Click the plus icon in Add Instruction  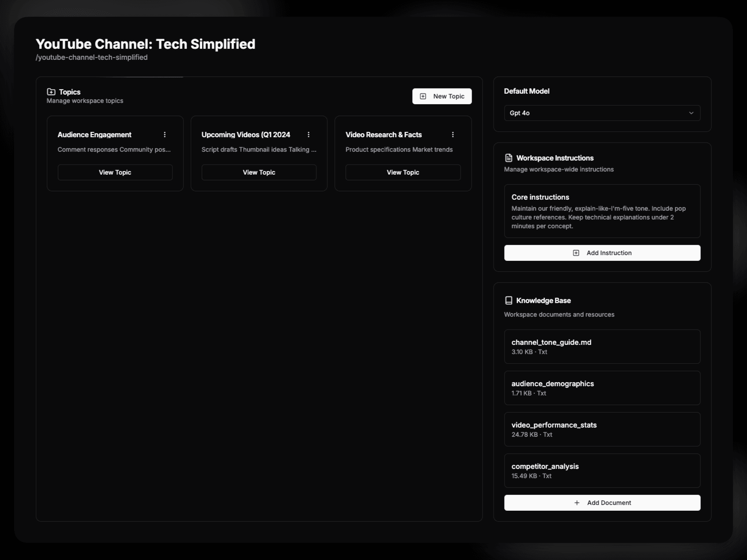click(x=576, y=253)
